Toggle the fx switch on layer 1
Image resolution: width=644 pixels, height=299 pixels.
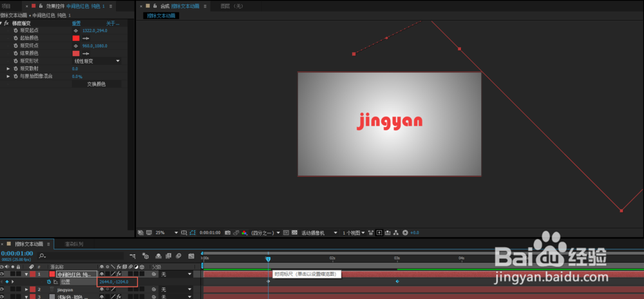point(118,274)
